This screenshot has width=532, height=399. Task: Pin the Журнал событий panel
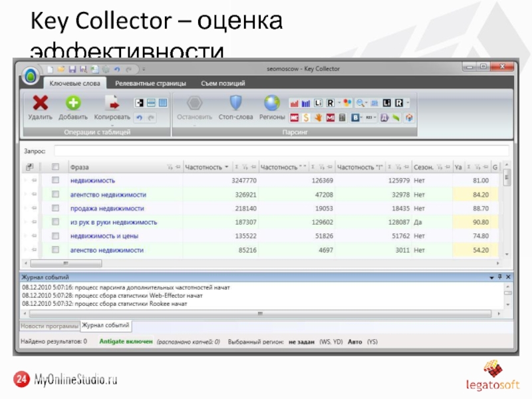(x=500, y=277)
